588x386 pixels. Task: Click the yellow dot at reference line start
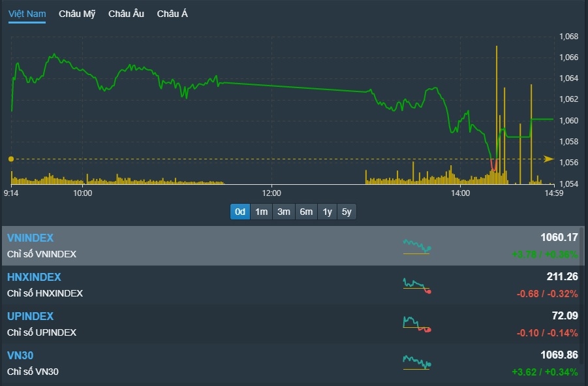click(x=11, y=159)
